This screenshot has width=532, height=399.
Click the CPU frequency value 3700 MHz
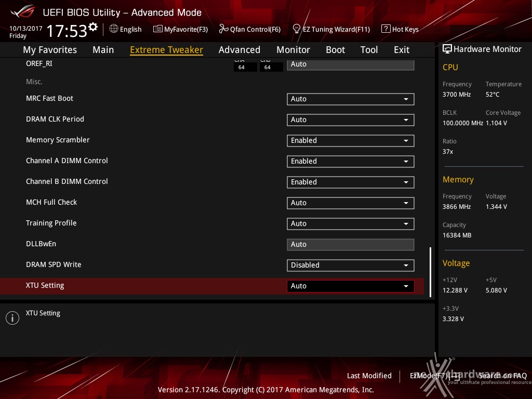coord(457,95)
